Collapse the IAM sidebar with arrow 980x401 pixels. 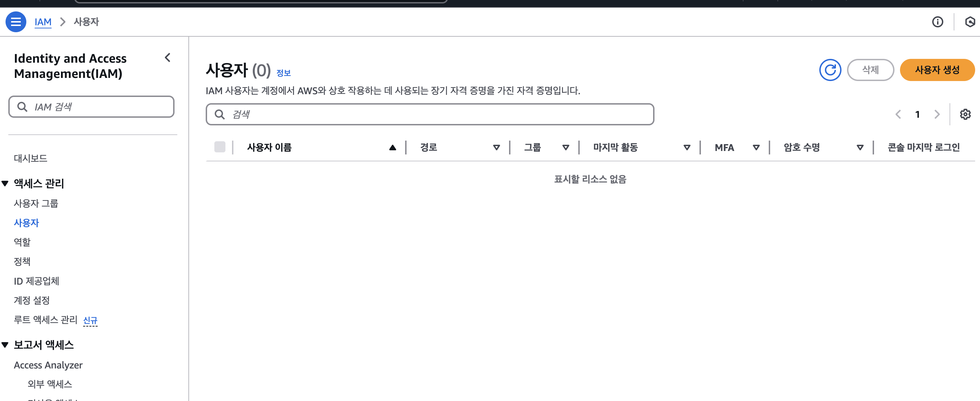pos(167,57)
